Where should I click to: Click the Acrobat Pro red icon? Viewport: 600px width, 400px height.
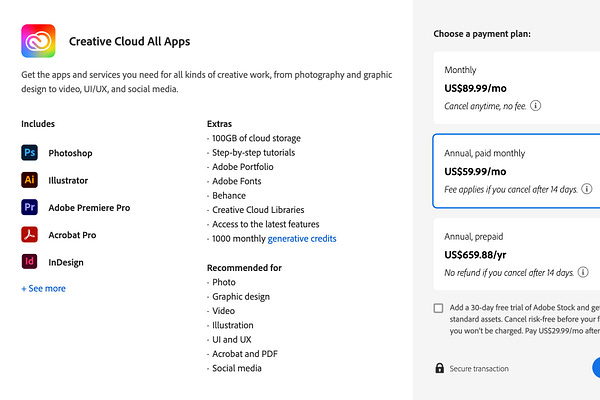(29, 235)
